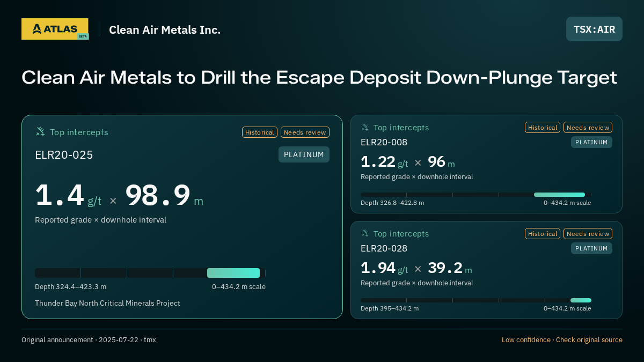Click the Reported grade × downhole interval caption under ELR20-025

pyautogui.click(x=100, y=220)
